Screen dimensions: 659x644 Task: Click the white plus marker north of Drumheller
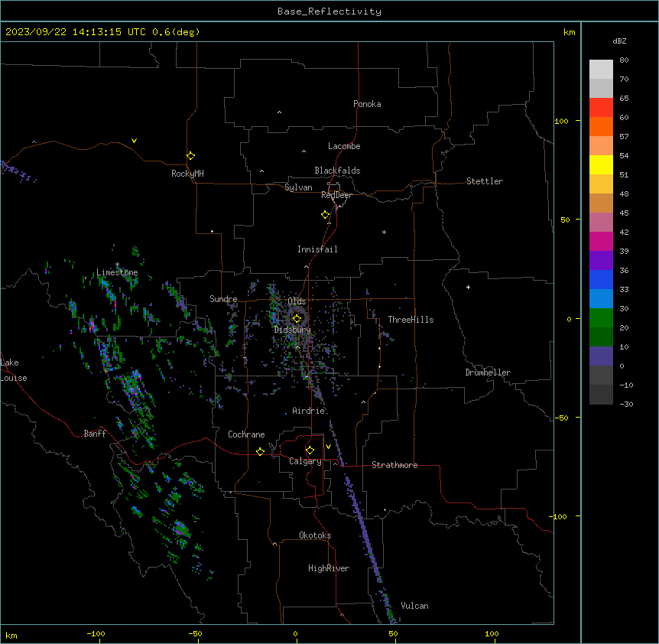click(x=468, y=287)
